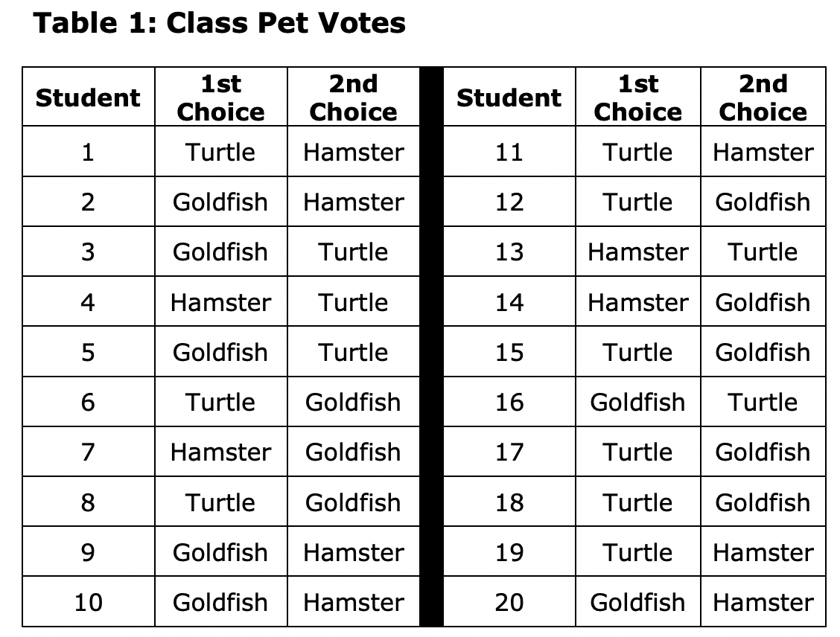Select the student number 3 cell
840x637 pixels.
tap(88, 252)
